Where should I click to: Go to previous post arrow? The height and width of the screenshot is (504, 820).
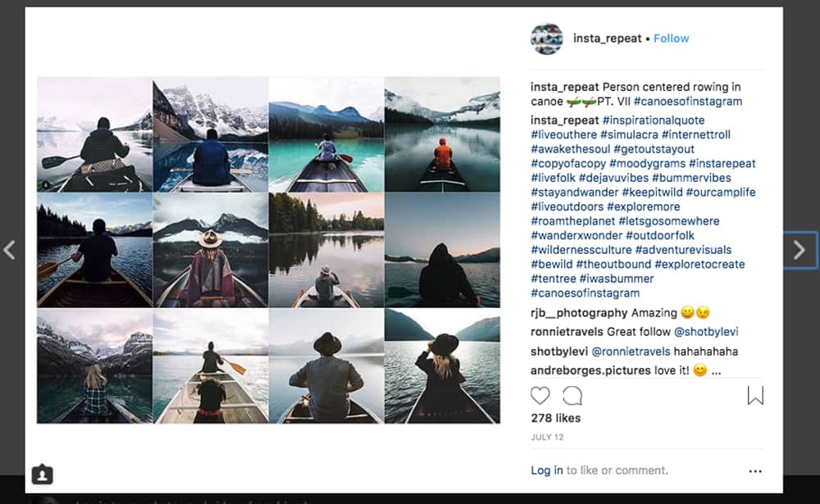click(x=10, y=250)
